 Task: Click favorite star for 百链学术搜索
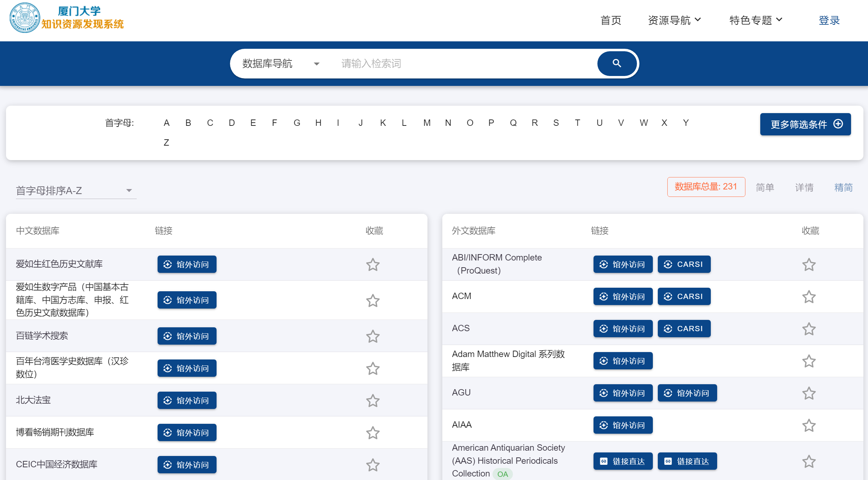click(373, 336)
